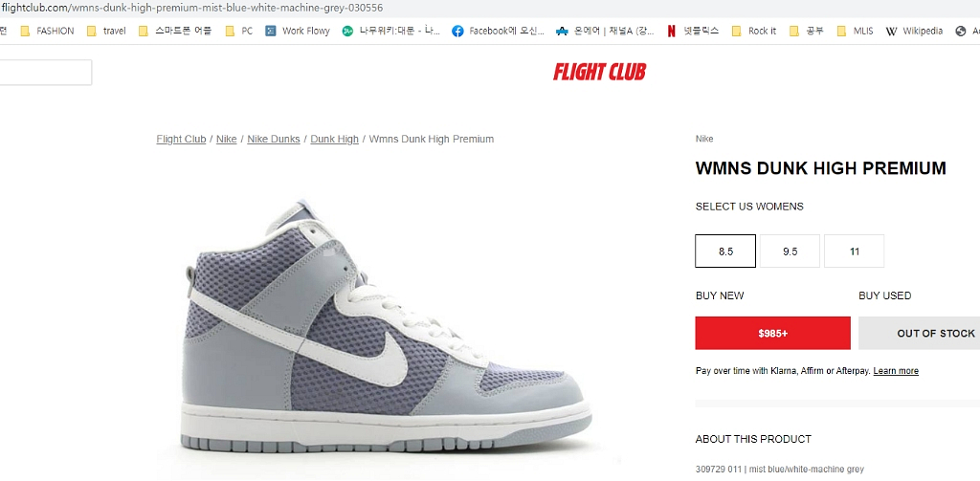Go to Dunk High breadcrumb link

point(334,139)
